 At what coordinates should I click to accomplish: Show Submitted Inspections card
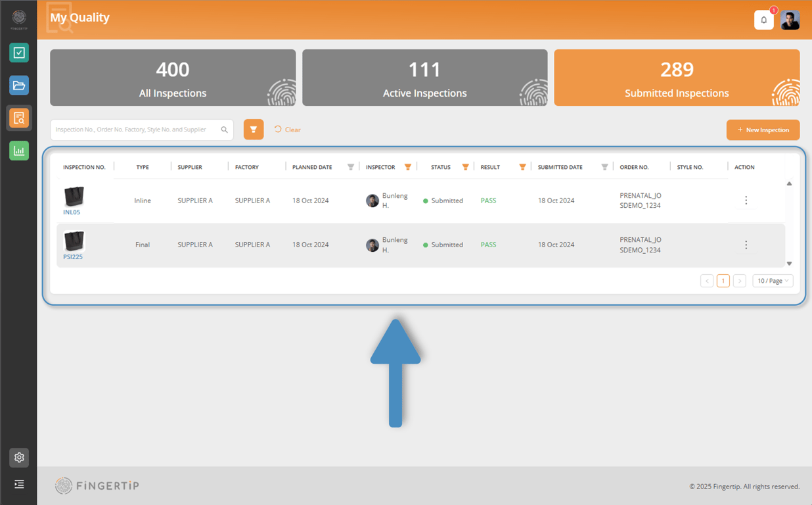click(677, 78)
